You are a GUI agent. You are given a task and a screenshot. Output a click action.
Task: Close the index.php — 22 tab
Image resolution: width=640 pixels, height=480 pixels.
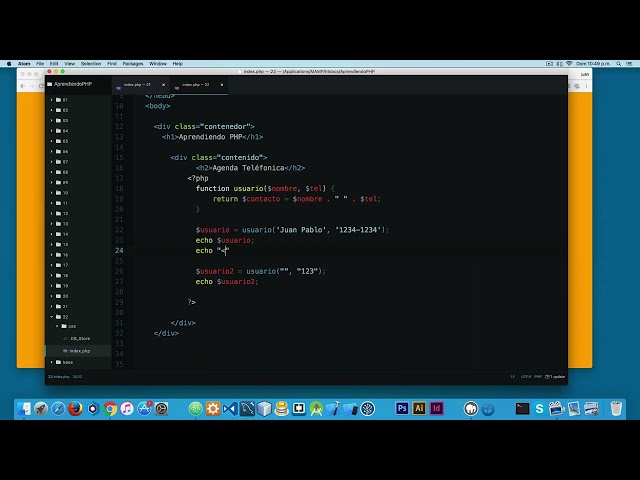point(223,85)
